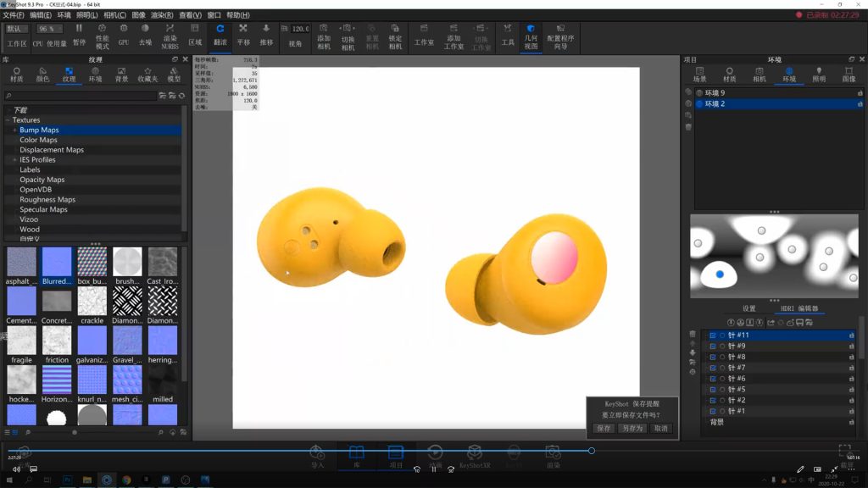This screenshot has height=488, width=868.
Task: Uncheck the 针 #6 pin checkbox
Action: (x=712, y=379)
